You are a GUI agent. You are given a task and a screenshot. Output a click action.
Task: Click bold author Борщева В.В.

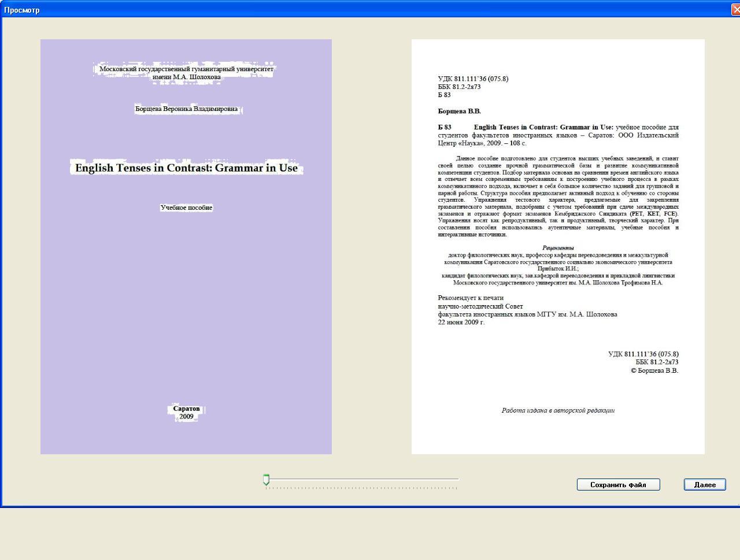[459, 111]
